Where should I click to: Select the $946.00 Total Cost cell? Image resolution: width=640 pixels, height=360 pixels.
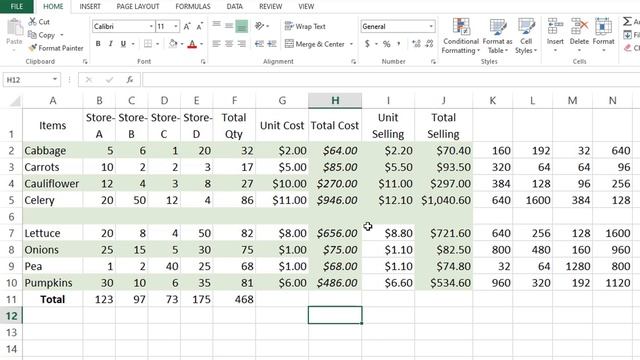point(335,200)
